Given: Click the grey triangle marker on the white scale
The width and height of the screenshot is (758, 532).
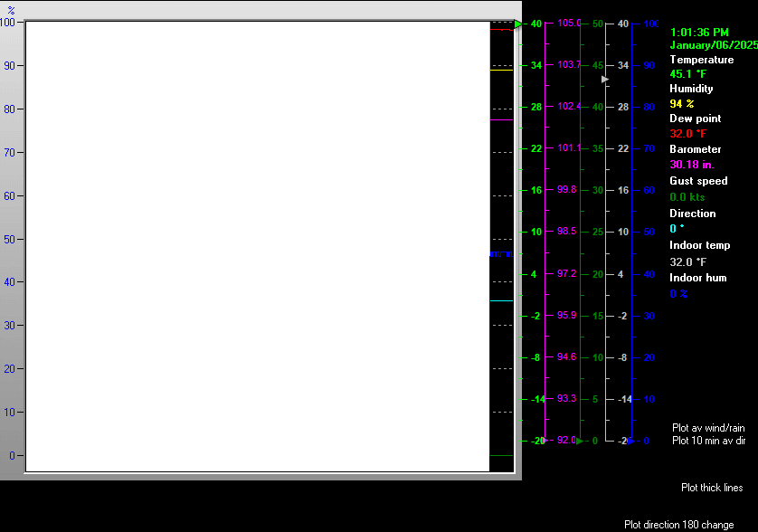Looking at the screenshot, I should click(x=605, y=80).
